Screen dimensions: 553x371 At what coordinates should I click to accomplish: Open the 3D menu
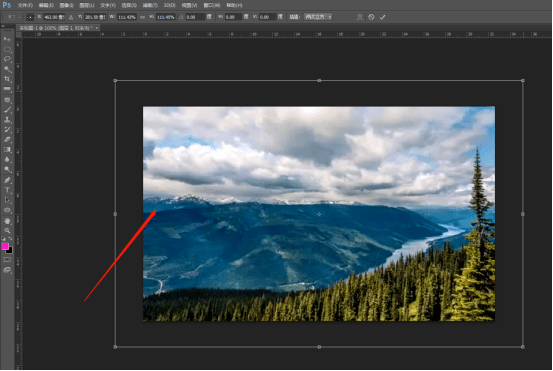(x=170, y=5)
